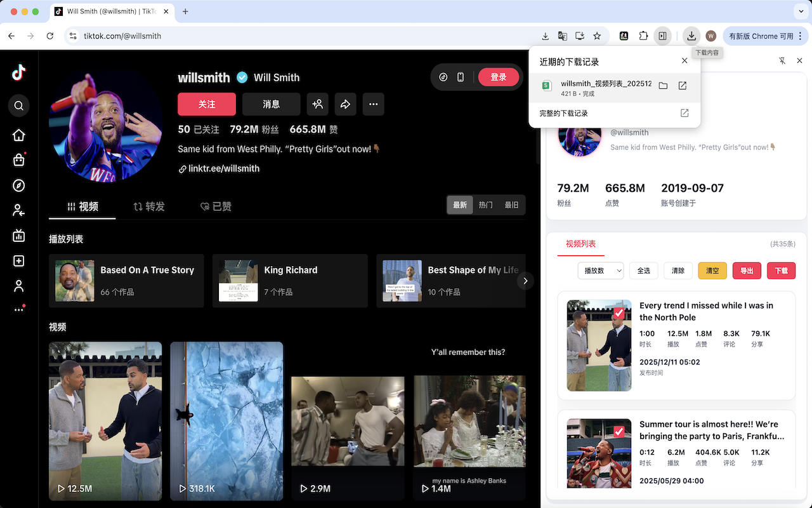Open the profile person icon in sidebar
The width and height of the screenshot is (812, 508).
coord(19,286)
